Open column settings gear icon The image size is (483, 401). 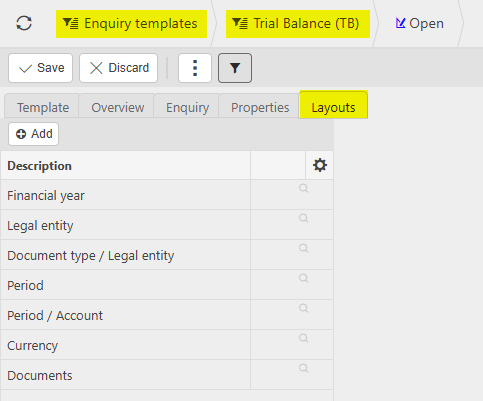pos(320,165)
